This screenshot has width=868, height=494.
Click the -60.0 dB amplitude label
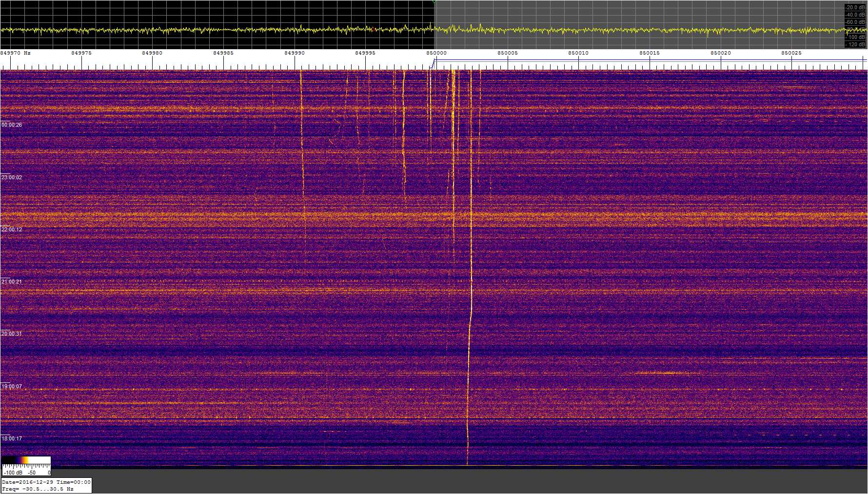pyautogui.click(x=855, y=22)
